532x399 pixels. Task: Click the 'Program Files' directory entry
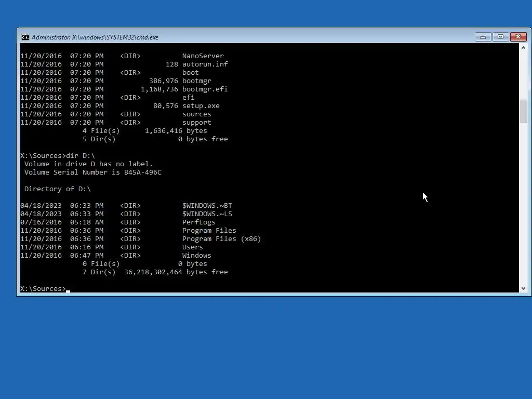tap(209, 230)
